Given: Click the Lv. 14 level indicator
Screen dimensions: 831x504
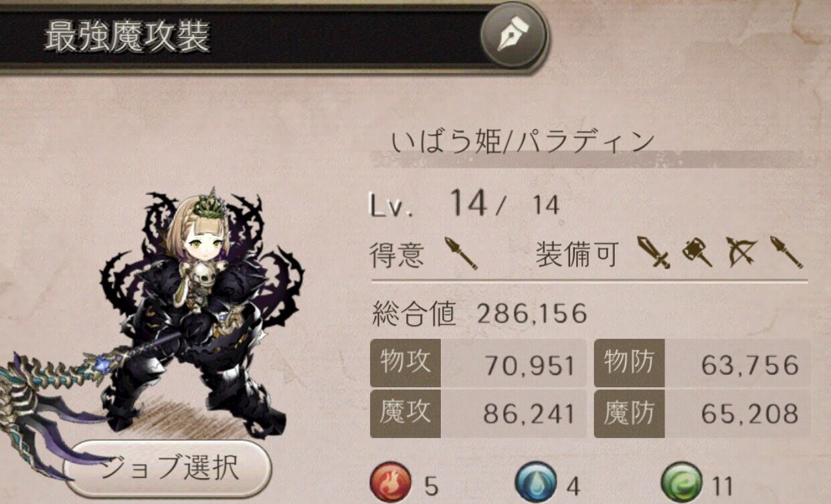Looking at the screenshot, I should pyautogui.click(x=464, y=203).
